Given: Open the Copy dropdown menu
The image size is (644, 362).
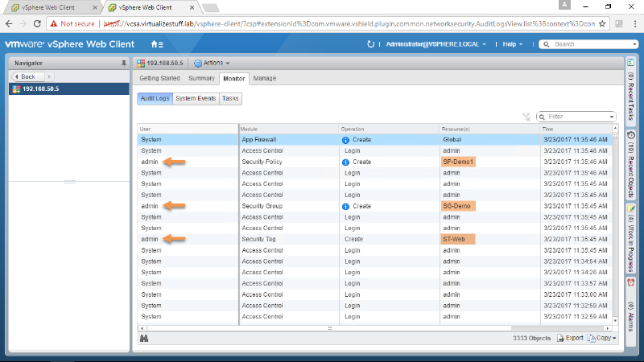Looking at the screenshot, I should coord(601,338).
